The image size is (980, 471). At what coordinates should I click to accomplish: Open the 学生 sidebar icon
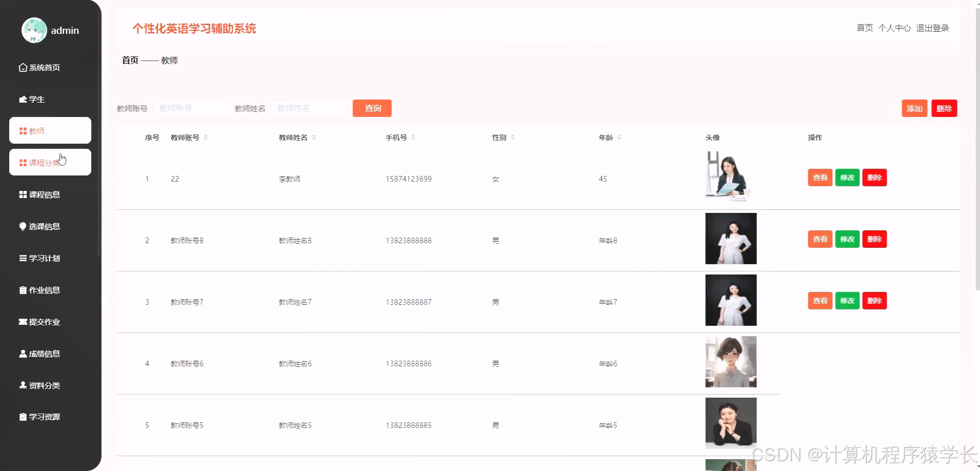click(23, 99)
